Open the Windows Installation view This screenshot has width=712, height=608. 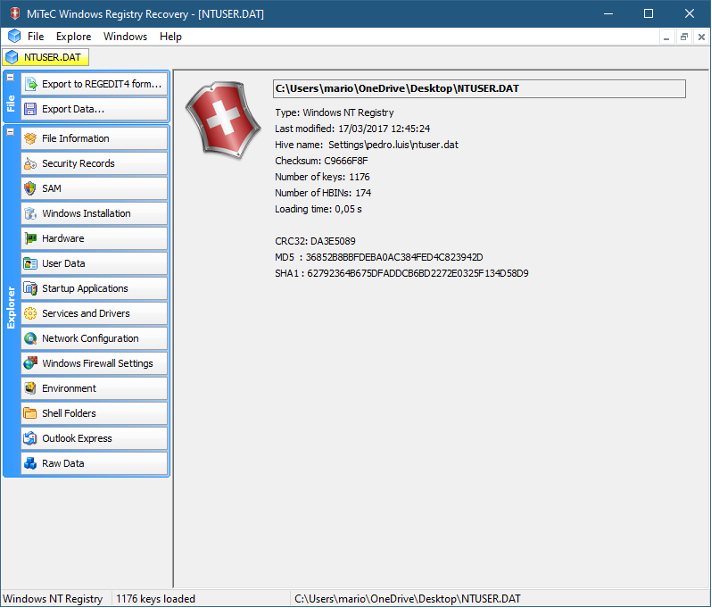click(94, 213)
